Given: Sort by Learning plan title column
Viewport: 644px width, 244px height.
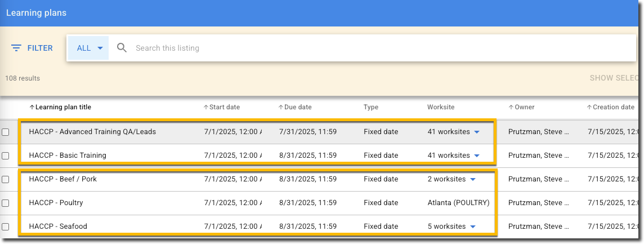Looking at the screenshot, I should 60,107.
